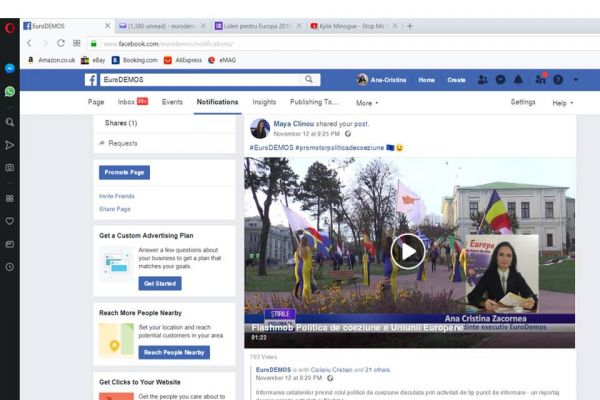Image resolution: width=600 pixels, height=400 pixels.
Task: Open personal news icon in sidebar
Action: [x=10, y=244]
